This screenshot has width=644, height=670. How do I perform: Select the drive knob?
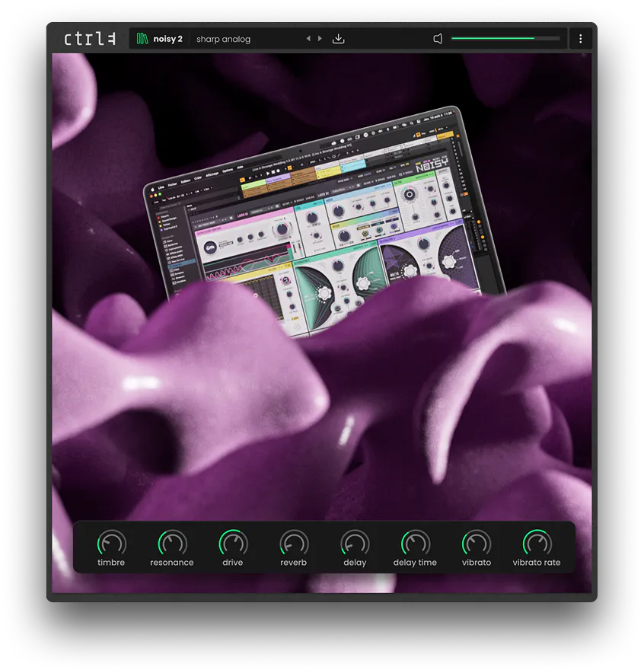(233, 543)
